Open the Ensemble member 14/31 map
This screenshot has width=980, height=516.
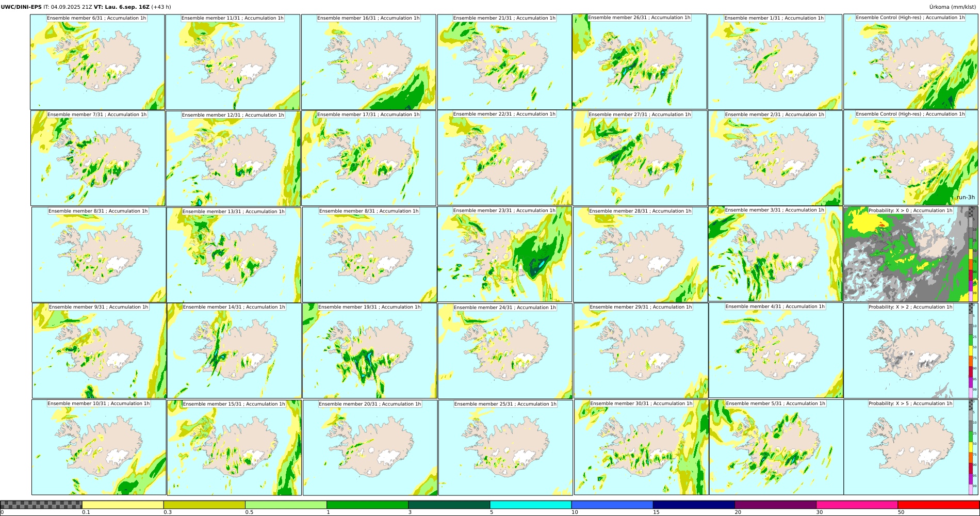[234, 351]
